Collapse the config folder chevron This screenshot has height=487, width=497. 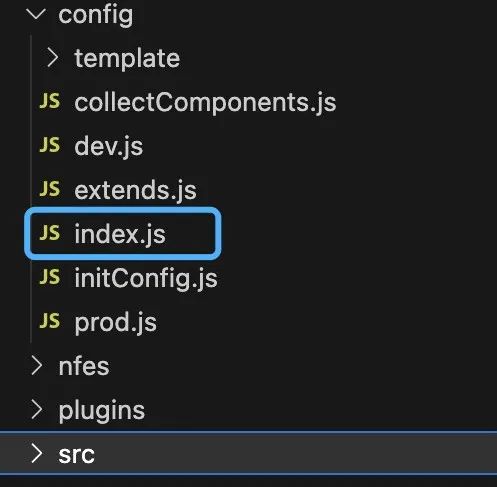[x=36, y=14]
